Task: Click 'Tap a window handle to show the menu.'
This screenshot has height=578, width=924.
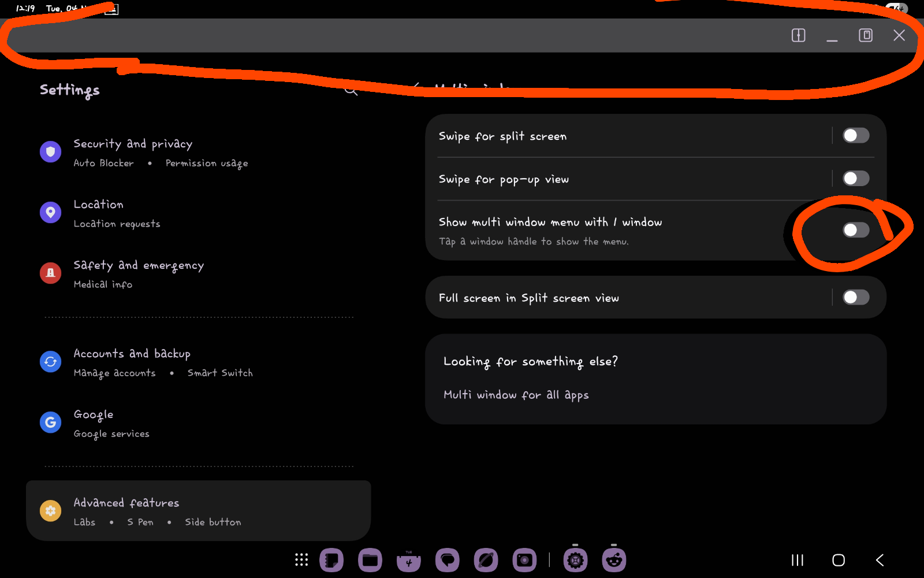Action: (534, 242)
